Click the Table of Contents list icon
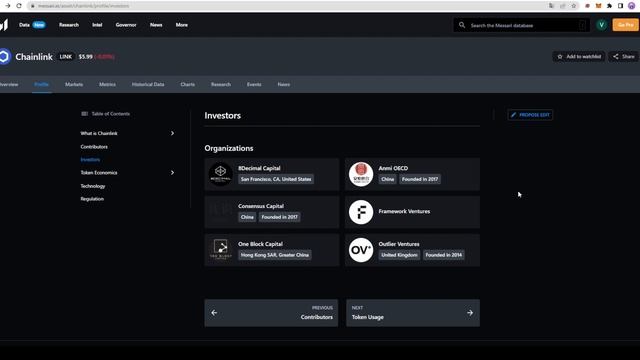Viewport: 640px width, 360px height. [84, 114]
